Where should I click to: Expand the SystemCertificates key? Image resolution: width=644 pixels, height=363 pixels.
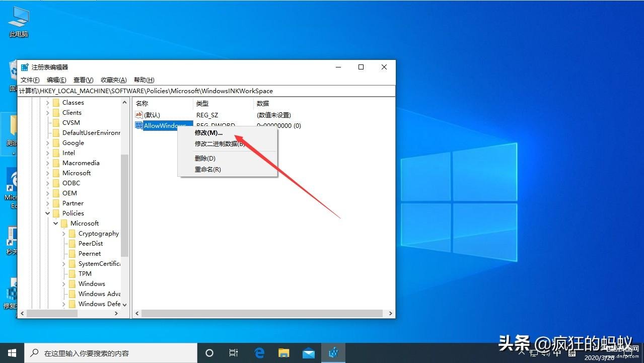tap(64, 264)
